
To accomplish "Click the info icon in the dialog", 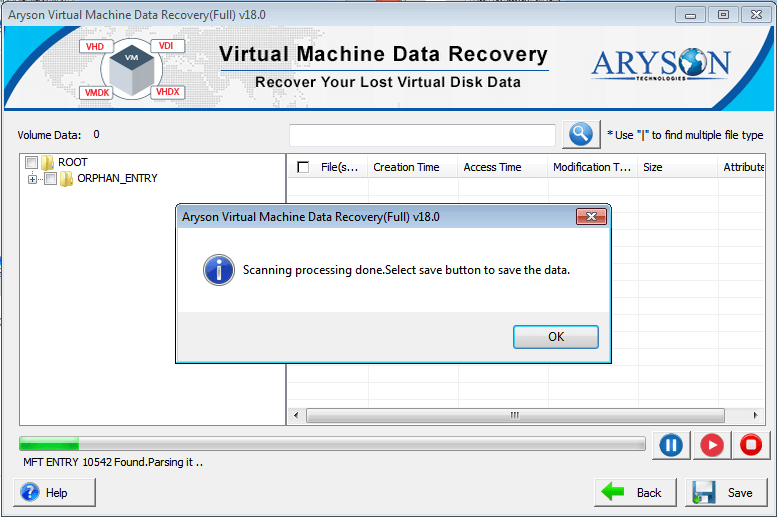I will (219, 270).
